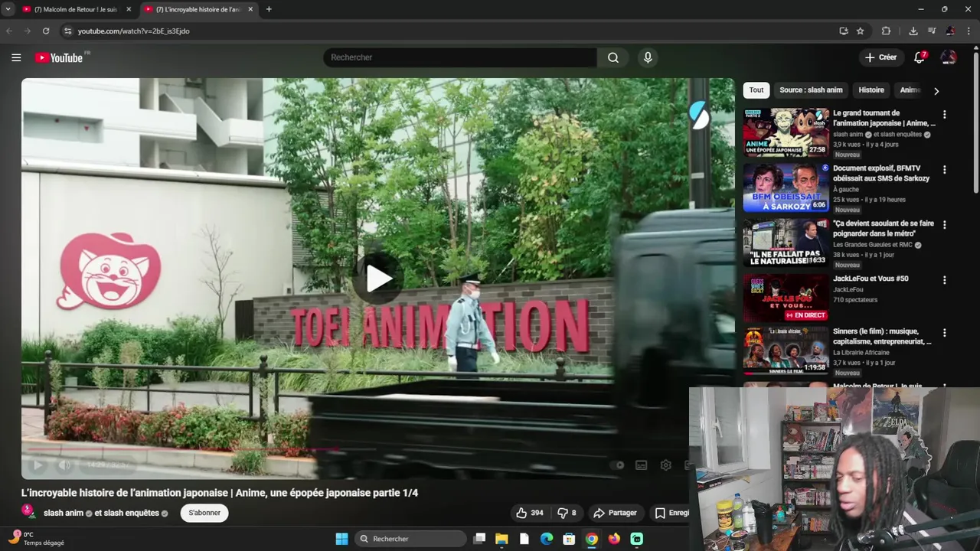Open YouTube account avatar menu

pyautogui.click(x=948, y=57)
